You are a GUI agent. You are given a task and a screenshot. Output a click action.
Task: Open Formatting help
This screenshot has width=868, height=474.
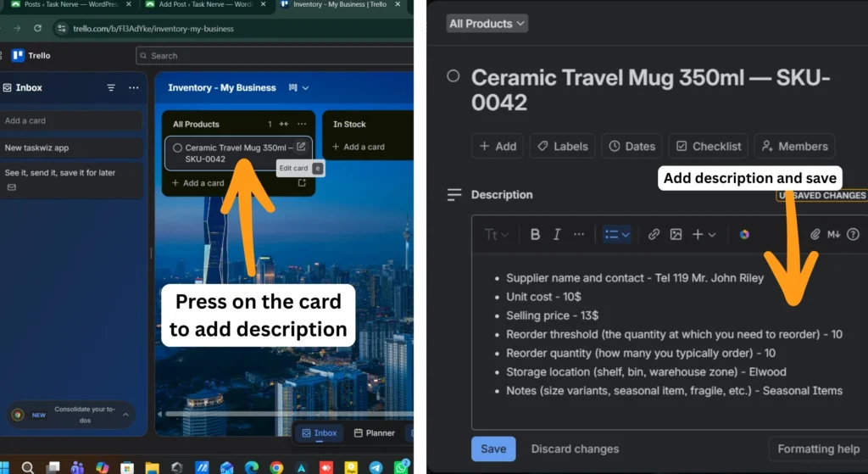click(818, 449)
